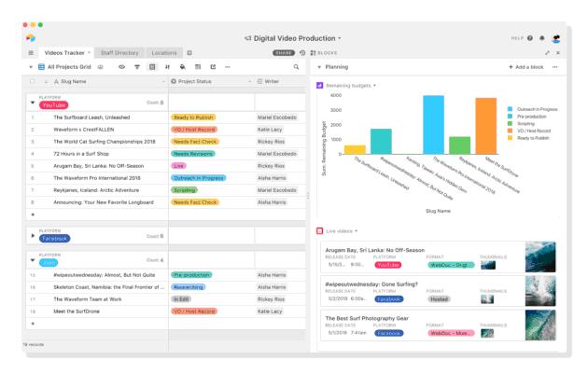Click the Share button
Image resolution: width=588 pixels, height=374 pixels.
coord(284,53)
